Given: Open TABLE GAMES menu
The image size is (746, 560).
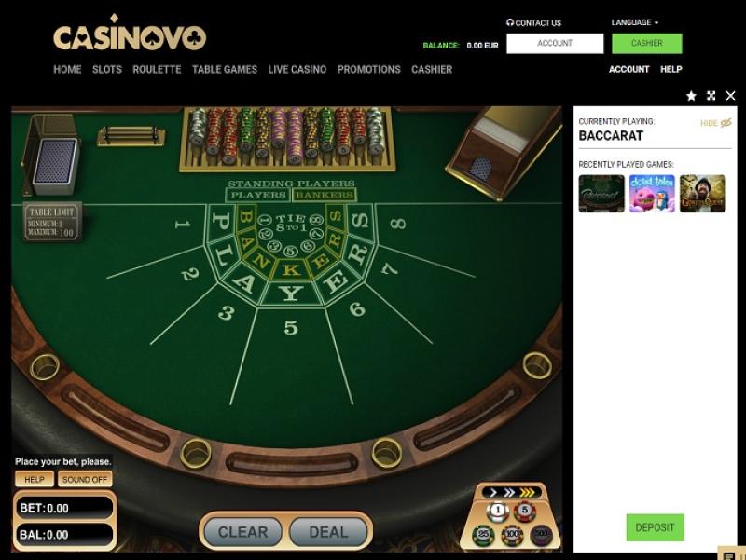Looking at the screenshot, I should pyautogui.click(x=225, y=69).
